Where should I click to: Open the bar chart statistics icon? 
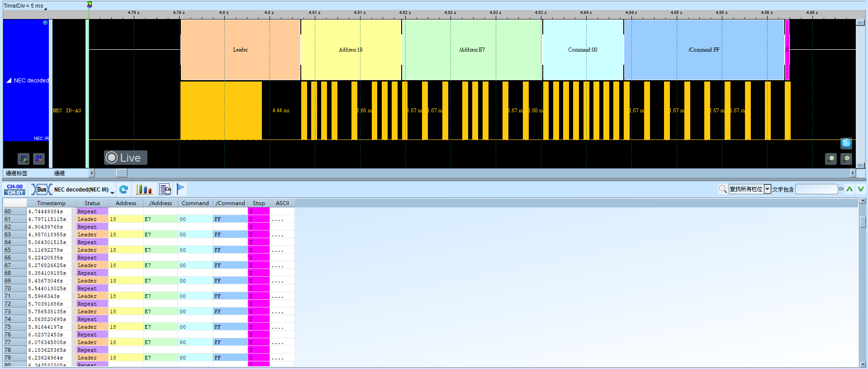point(144,189)
